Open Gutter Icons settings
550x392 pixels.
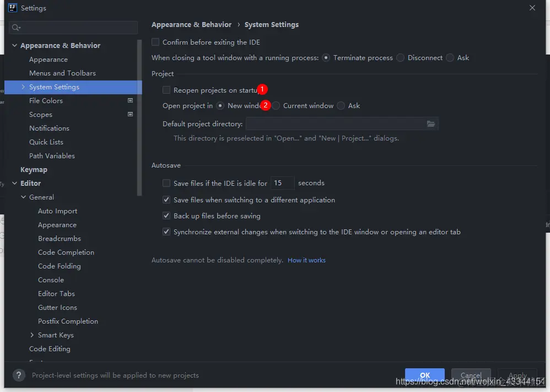pyautogui.click(x=57, y=308)
